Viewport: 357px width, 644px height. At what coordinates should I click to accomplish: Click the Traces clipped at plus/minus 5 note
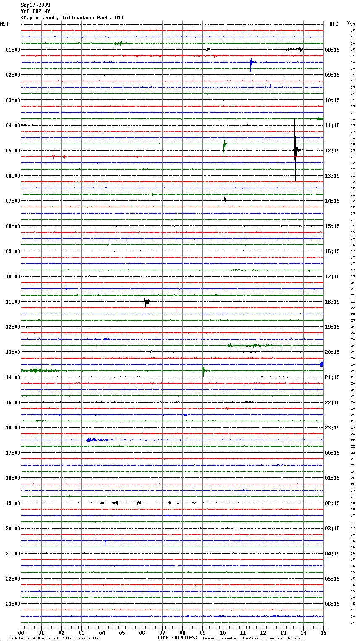[254, 638]
